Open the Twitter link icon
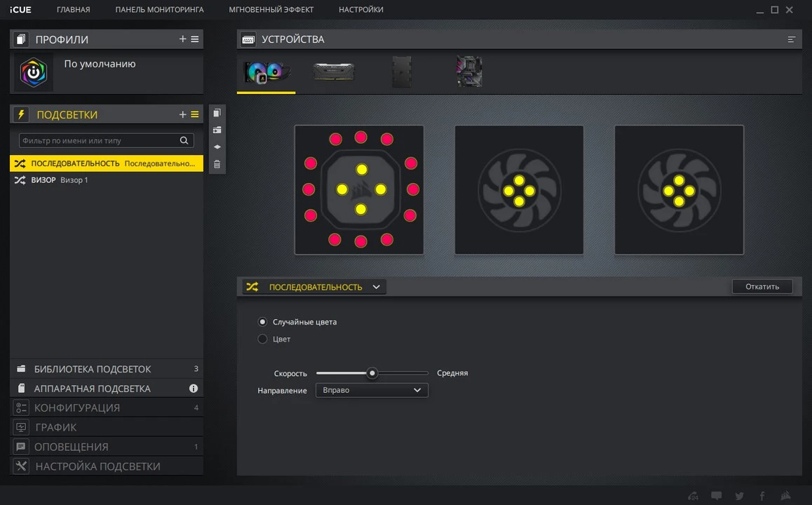Image resolution: width=812 pixels, height=505 pixels. tap(739, 496)
